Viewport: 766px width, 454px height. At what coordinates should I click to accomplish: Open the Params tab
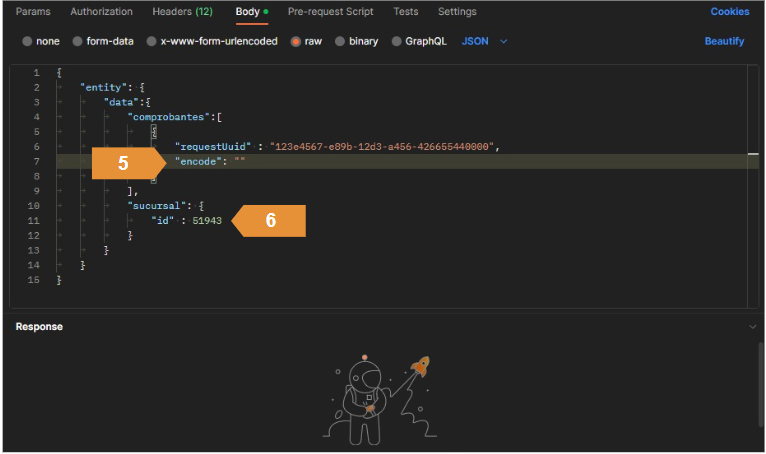[x=33, y=12]
